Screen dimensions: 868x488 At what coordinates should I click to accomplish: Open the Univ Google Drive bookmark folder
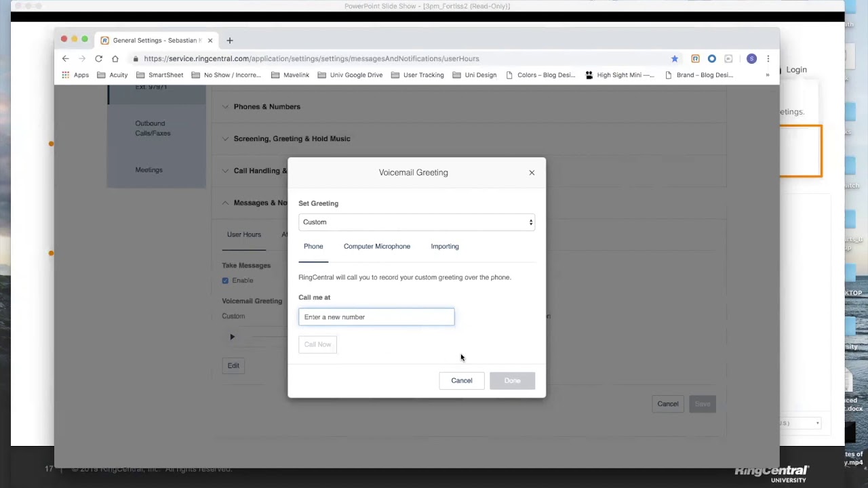350,75
